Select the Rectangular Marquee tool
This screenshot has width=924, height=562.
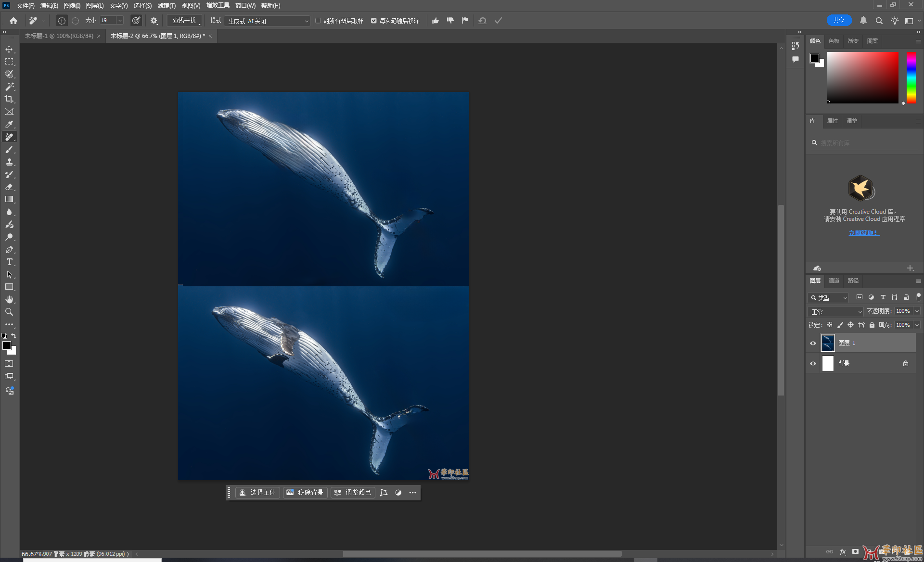pos(9,62)
